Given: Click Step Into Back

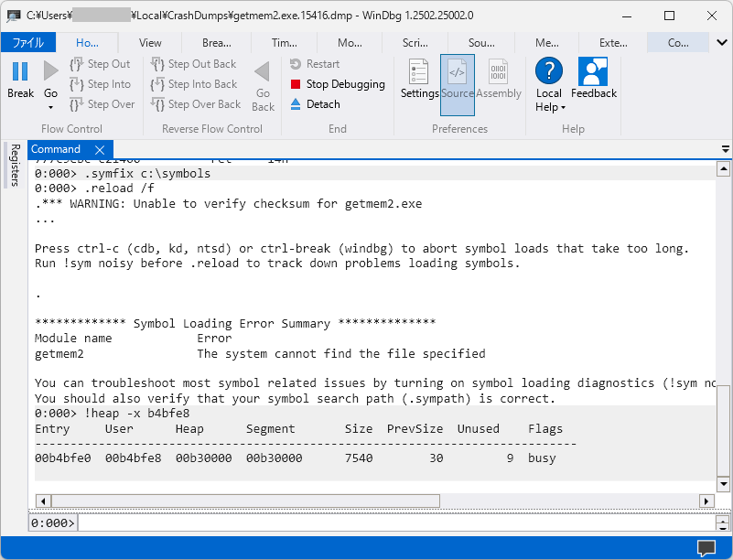Looking at the screenshot, I should (x=194, y=84).
